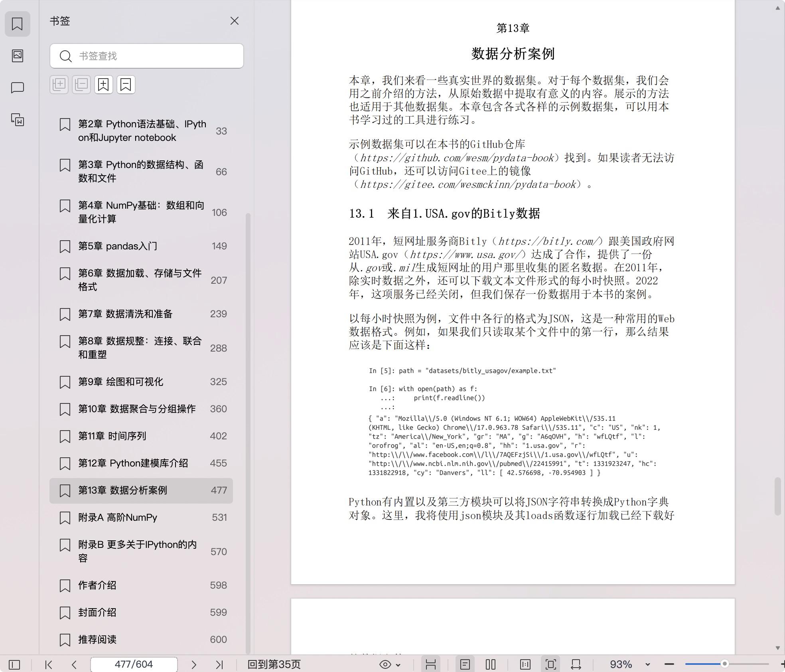785x672 pixels.
Task: Jump to 第6章 数据加载、存储与文件格式
Action: 141,280
